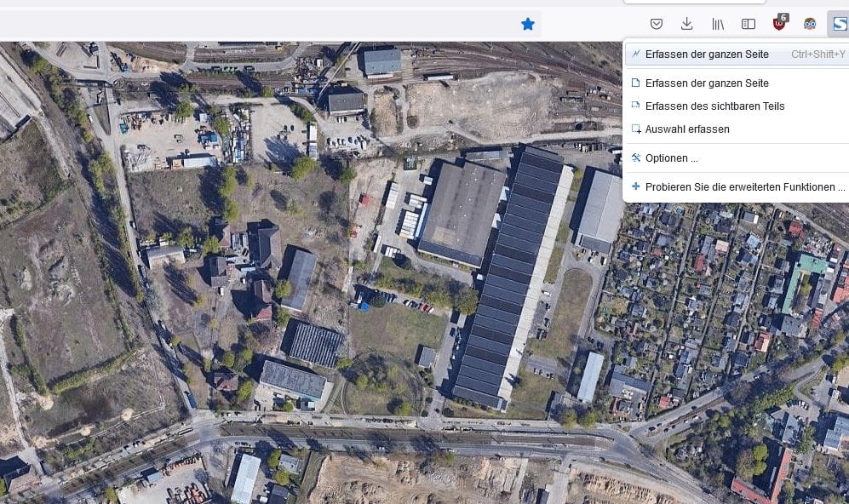Select 'Erfassen des sichtbaren Teils' entry
The width and height of the screenshot is (849, 504).
tap(714, 106)
